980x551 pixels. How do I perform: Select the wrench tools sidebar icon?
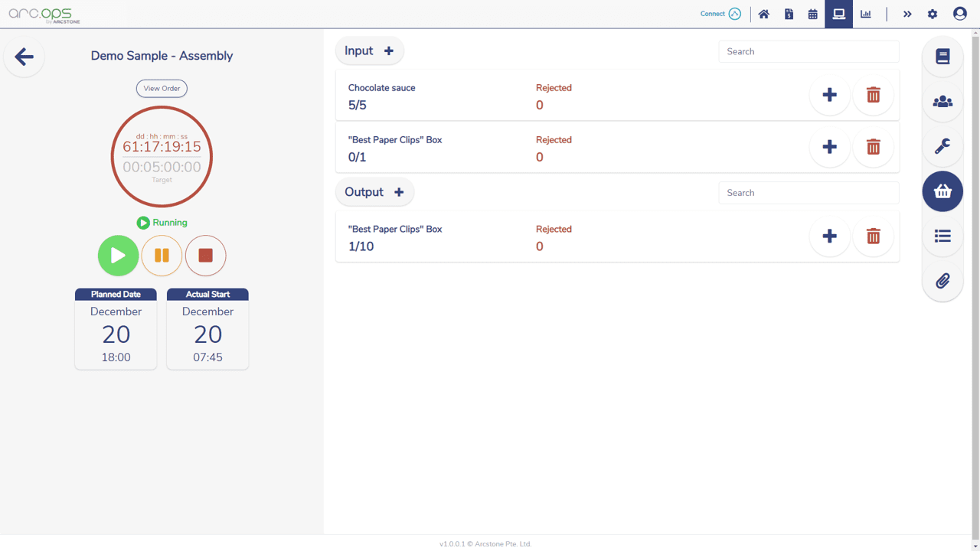942,146
